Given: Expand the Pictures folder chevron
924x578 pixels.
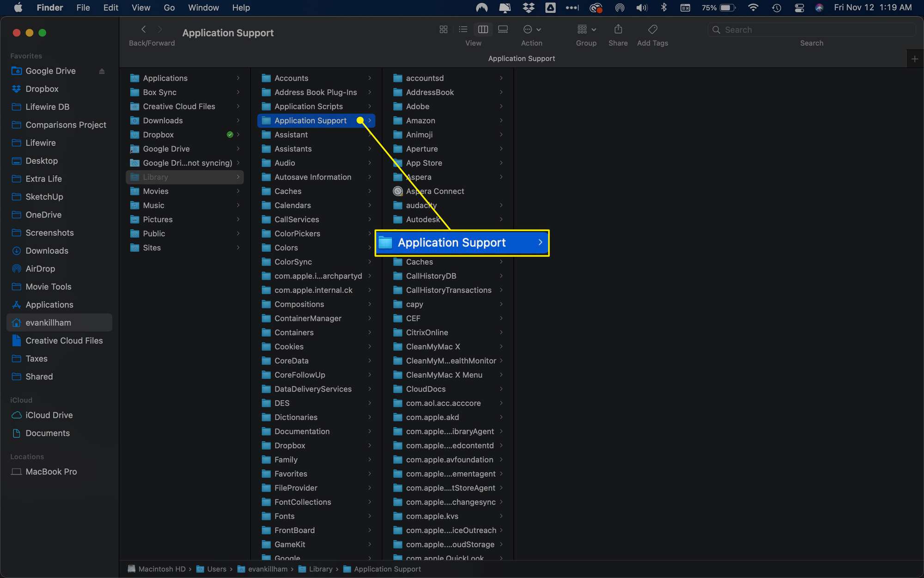Looking at the screenshot, I should (238, 220).
